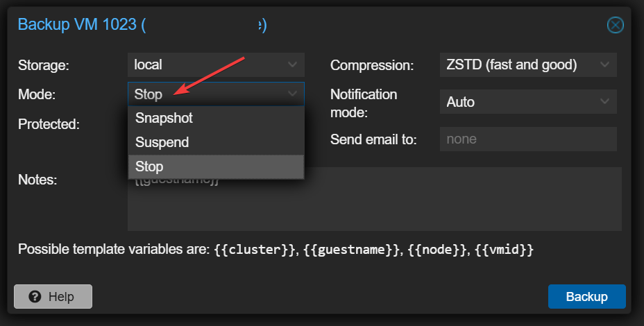The image size is (644, 326).
Task: Click the Protected label
Action: coord(49,125)
